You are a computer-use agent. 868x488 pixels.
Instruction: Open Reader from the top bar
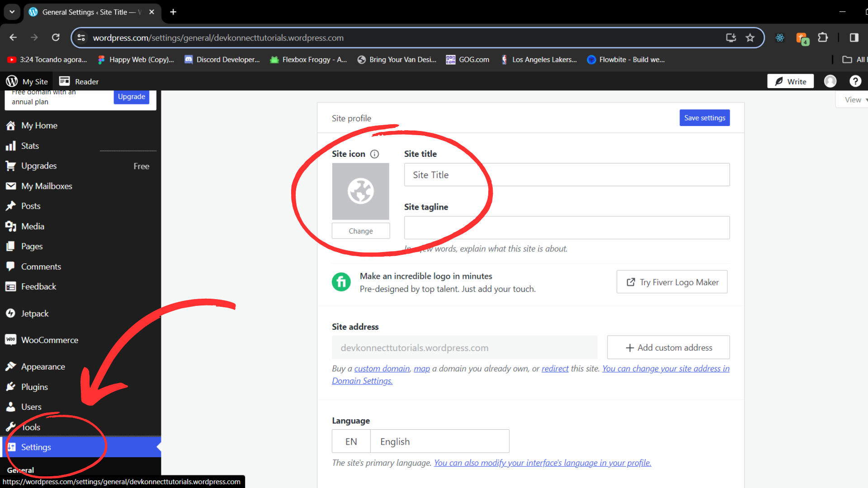pyautogui.click(x=79, y=81)
